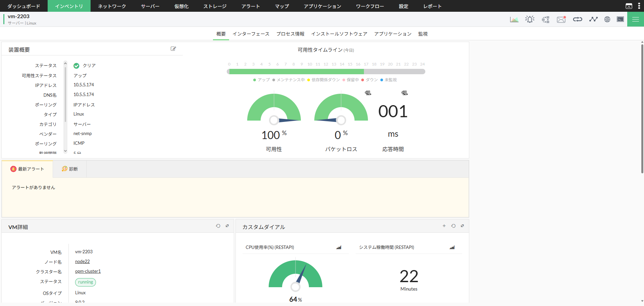Open the workflow diagram icon
The width and height of the screenshot is (644, 306).
pyautogui.click(x=546, y=19)
